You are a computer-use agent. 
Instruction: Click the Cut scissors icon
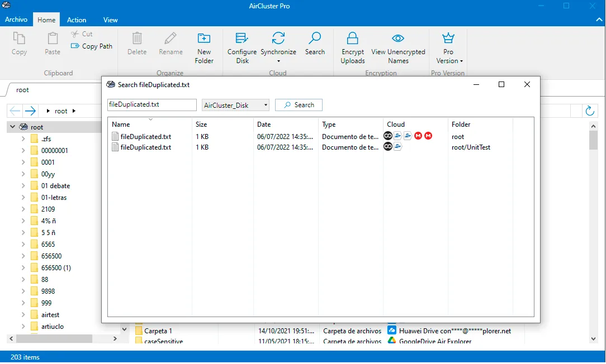click(x=75, y=34)
